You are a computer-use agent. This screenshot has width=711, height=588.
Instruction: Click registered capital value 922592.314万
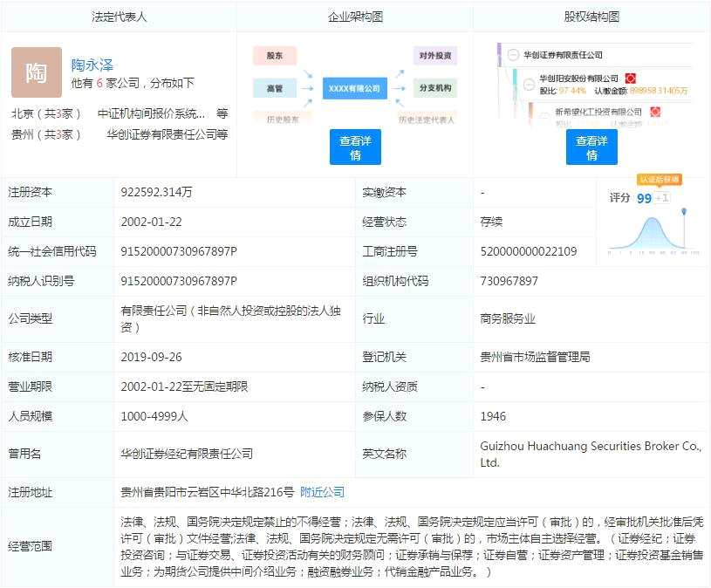point(156,192)
